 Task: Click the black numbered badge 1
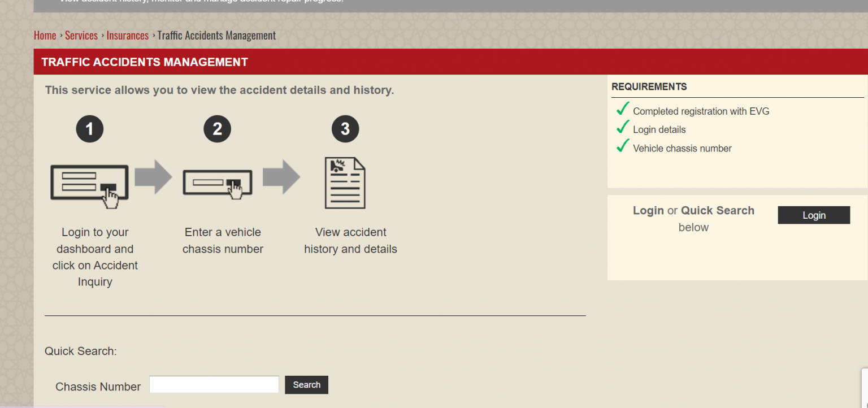pos(89,129)
